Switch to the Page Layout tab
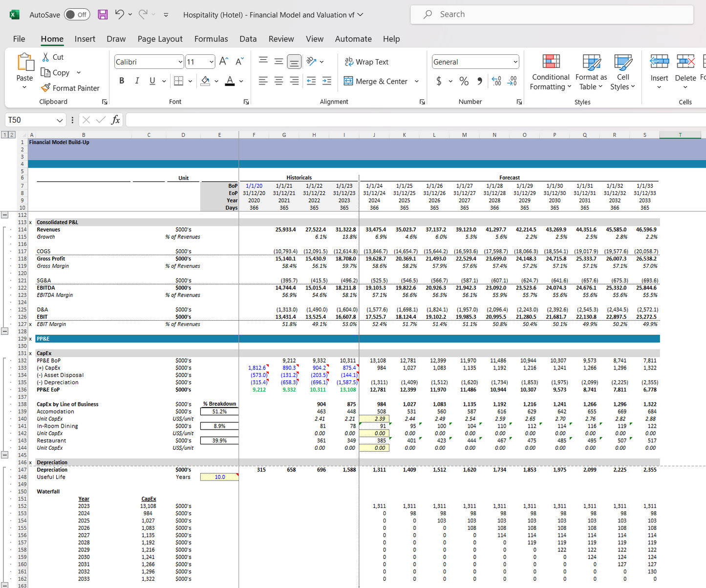The width and height of the screenshot is (706, 588). 160,39
